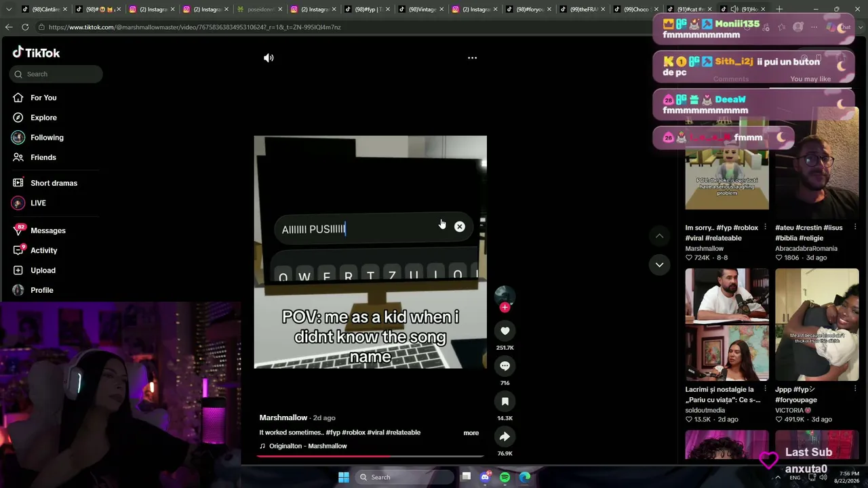Click the share arrow icon
The image size is (868, 488).
(505, 436)
